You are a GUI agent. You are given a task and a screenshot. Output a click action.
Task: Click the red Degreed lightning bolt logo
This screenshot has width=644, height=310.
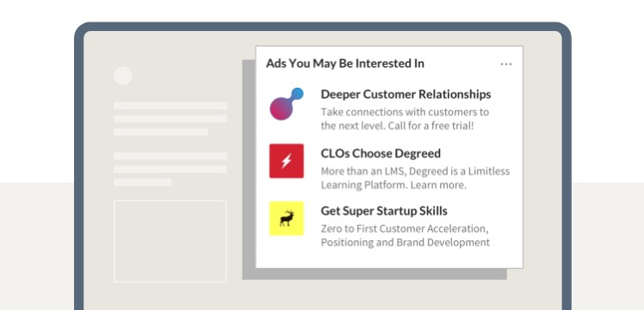click(286, 161)
